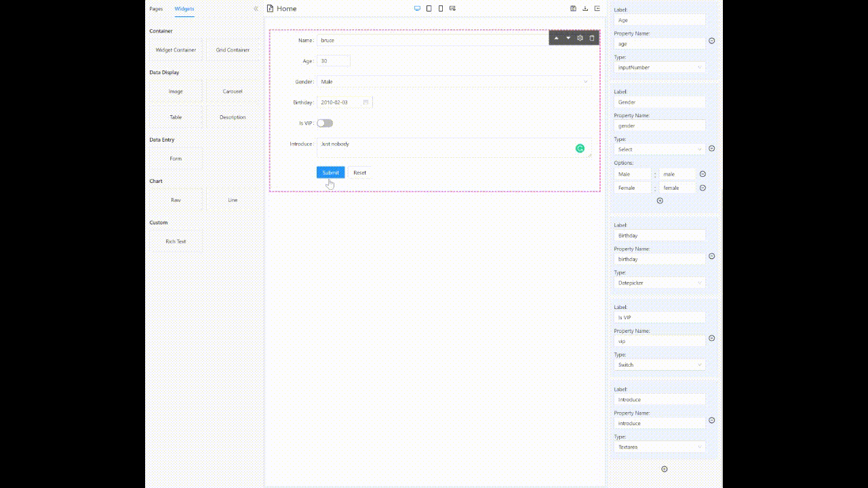The height and width of the screenshot is (488, 868).
Task: Open Type dropdown showing Select
Action: tap(660, 149)
